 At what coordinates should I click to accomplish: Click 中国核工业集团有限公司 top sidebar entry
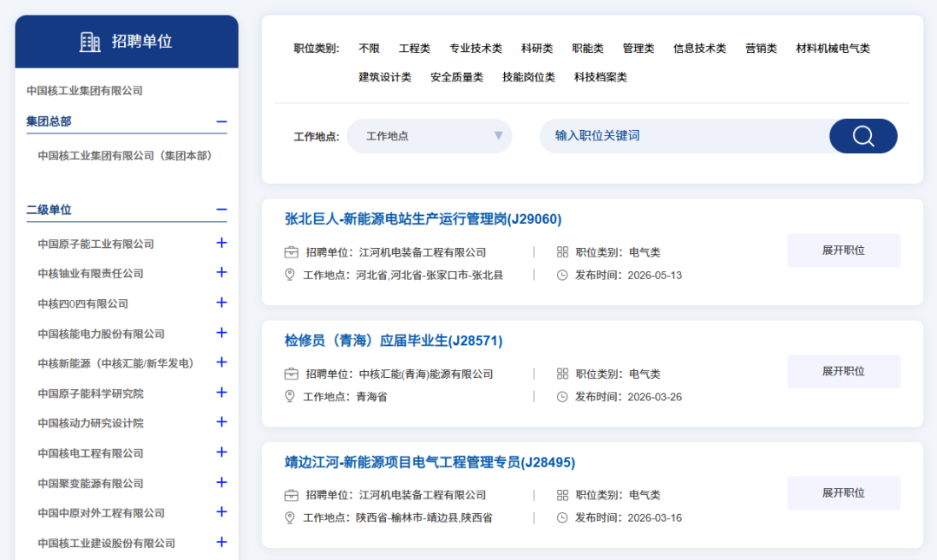84,91
